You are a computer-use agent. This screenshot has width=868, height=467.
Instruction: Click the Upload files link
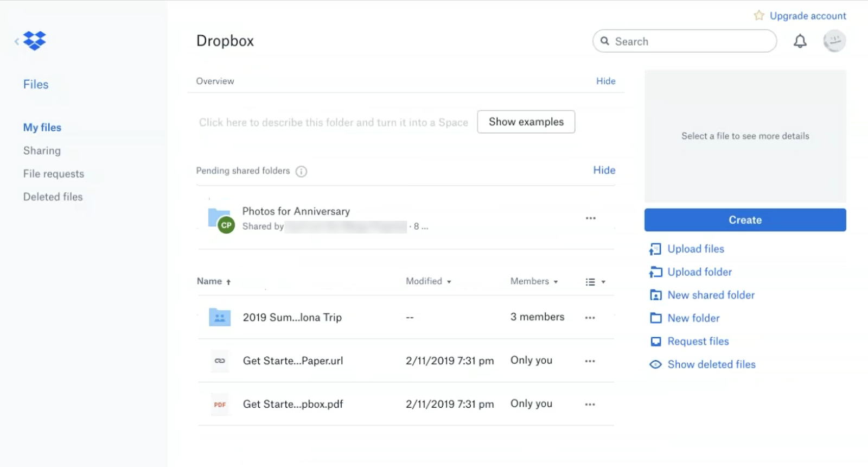[695, 249]
